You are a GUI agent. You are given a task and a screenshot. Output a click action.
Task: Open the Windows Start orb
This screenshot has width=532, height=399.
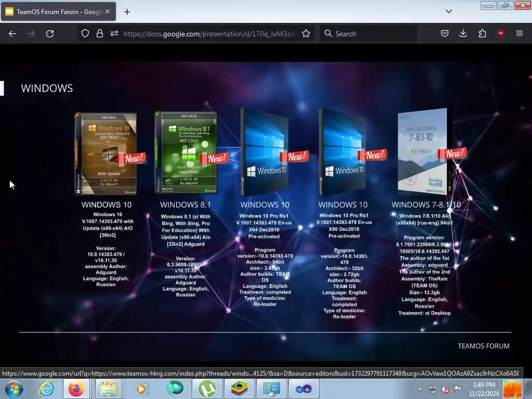point(14,389)
